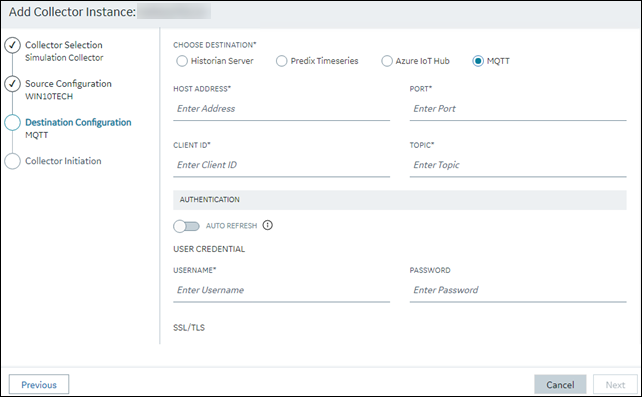Click the Cancel button
The image size is (642, 397).
tap(560, 385)
